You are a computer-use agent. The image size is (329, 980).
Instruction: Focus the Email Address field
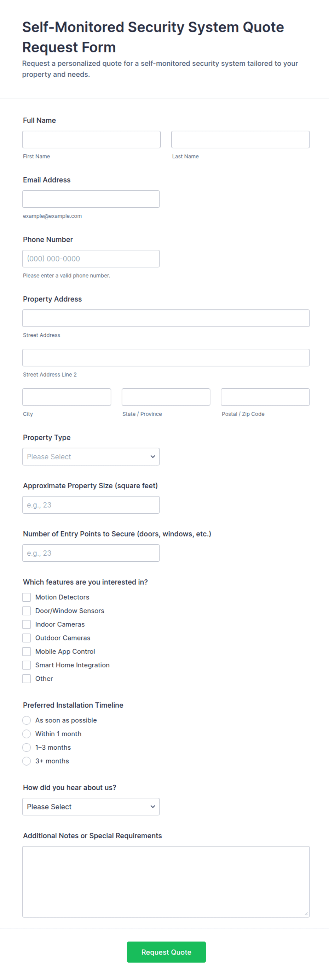(91, 199)
